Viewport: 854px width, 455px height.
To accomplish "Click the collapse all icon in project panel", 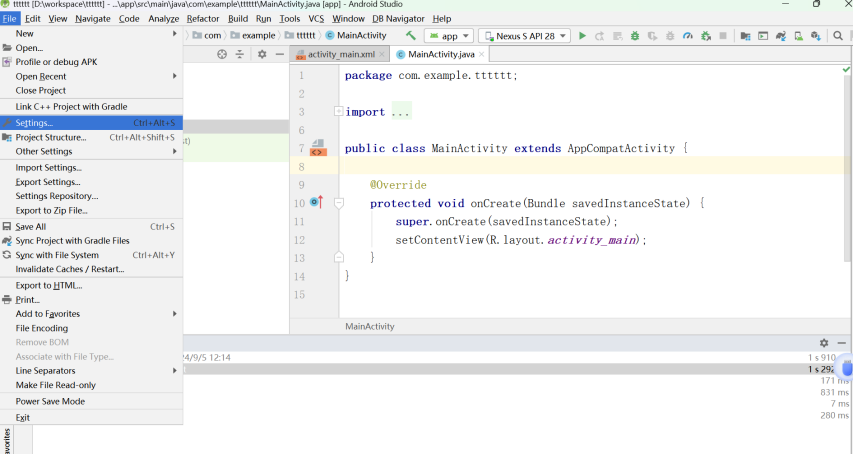I will pos(240,54).
